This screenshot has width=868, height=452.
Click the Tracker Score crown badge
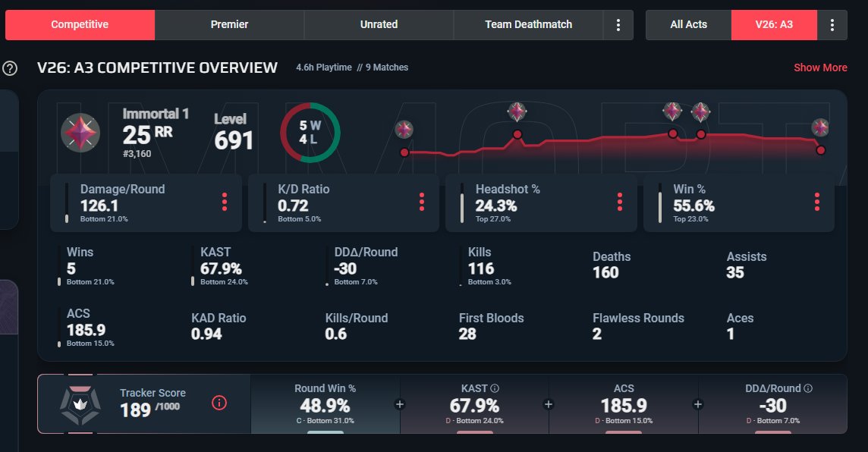click(80, 405)
